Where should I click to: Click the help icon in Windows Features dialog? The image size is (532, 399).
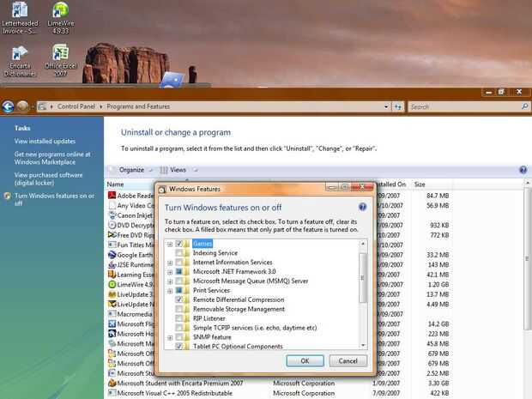pyautogui.click(x=362, y=207)
